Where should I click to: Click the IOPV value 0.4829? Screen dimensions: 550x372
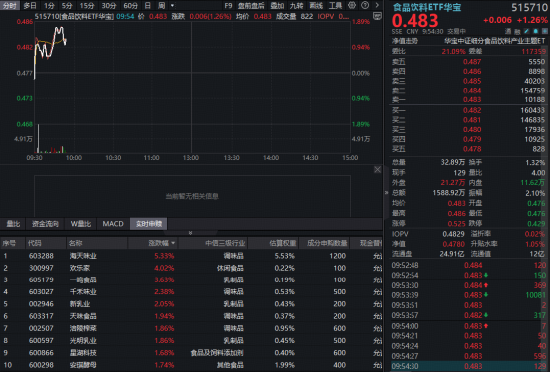coord(453,234)
